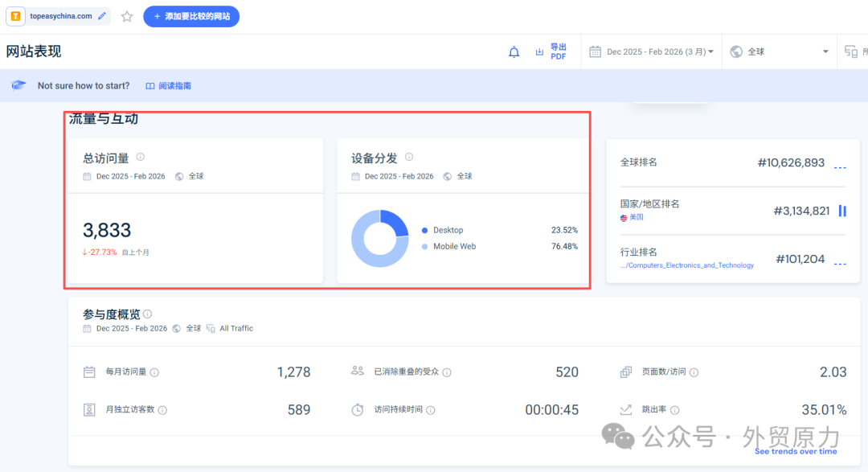Click the calendar icon in the date selector
The width and height of the screenshot is (868, 472).
[595, 51]
